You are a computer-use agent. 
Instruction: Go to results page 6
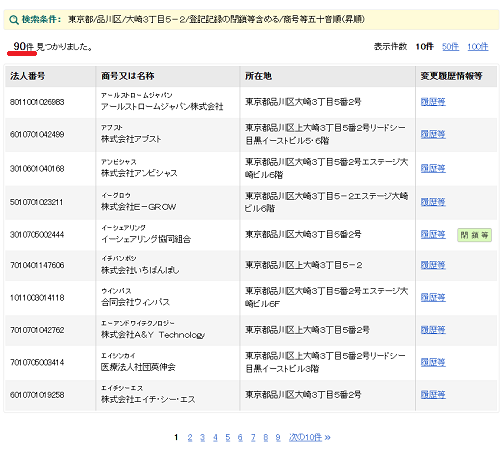pos(240,437)
